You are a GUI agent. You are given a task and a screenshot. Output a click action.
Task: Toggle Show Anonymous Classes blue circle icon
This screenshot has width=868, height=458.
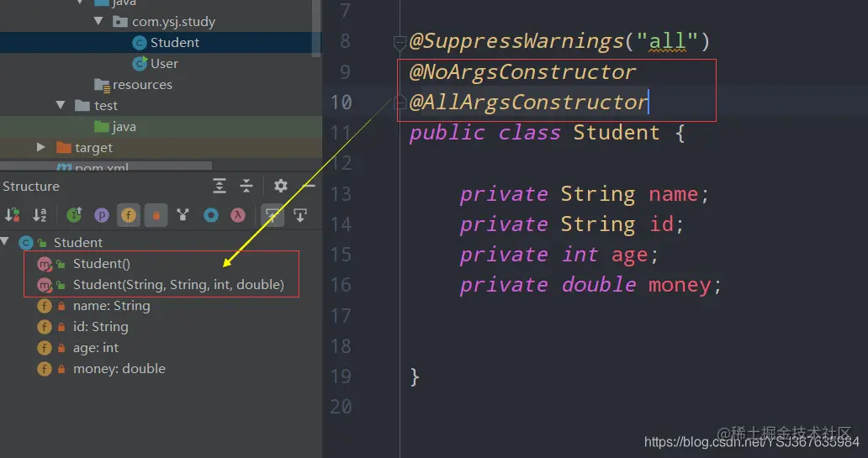(211, 215)
